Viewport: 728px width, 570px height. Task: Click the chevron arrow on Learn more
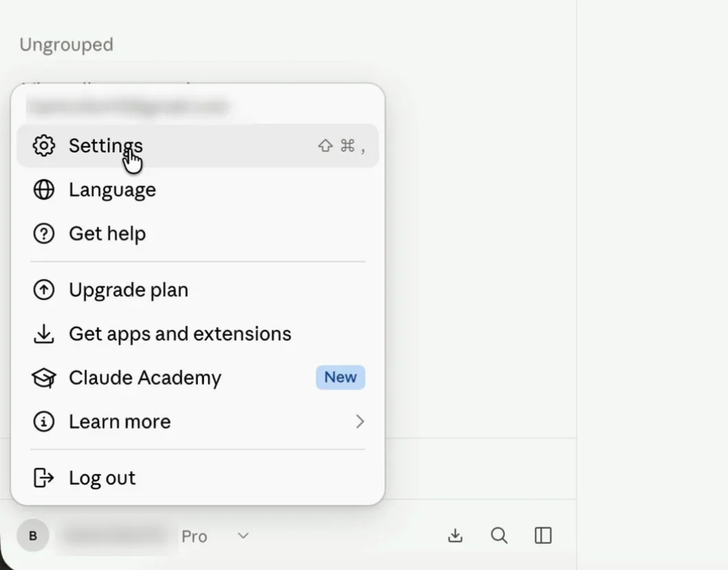click(360, 422)
